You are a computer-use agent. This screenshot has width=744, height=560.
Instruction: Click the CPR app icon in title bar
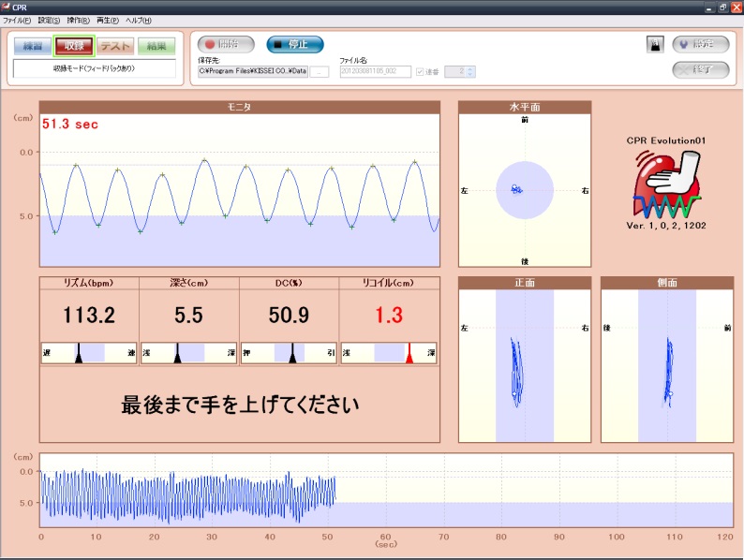pyautogui.click(x=7, y=7)
